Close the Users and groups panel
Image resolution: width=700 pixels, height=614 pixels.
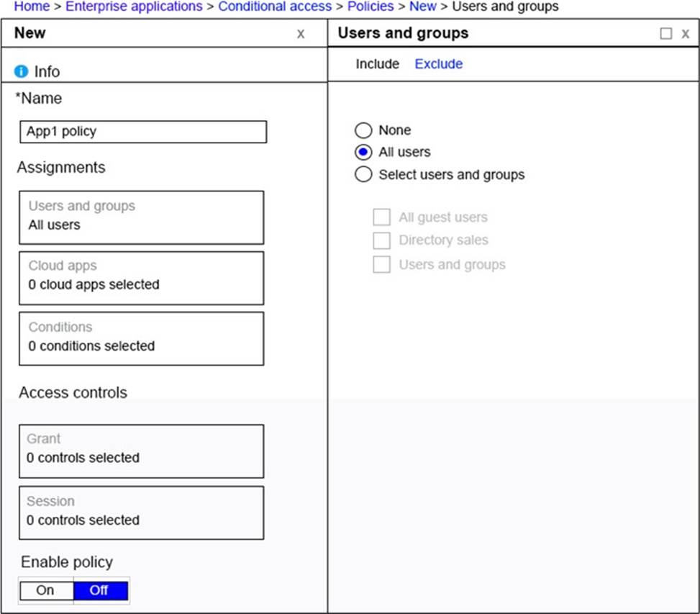pyautogui.click(x=685, y=34)
